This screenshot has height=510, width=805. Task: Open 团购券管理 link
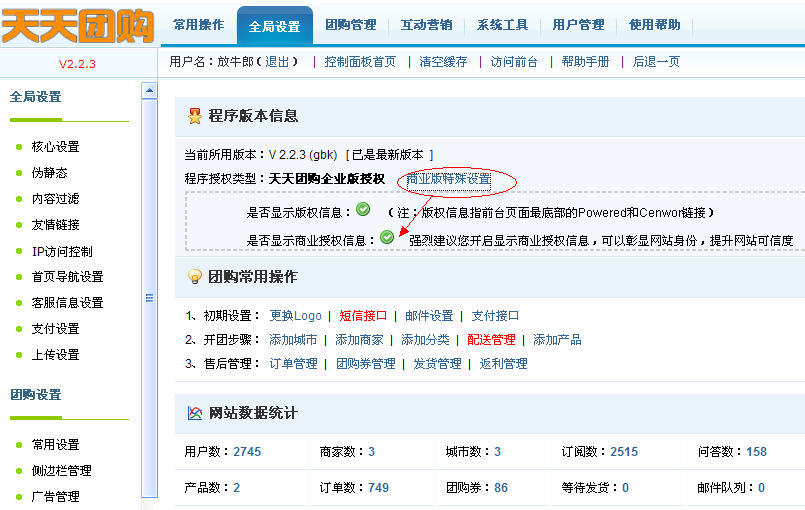pos(366,364)
